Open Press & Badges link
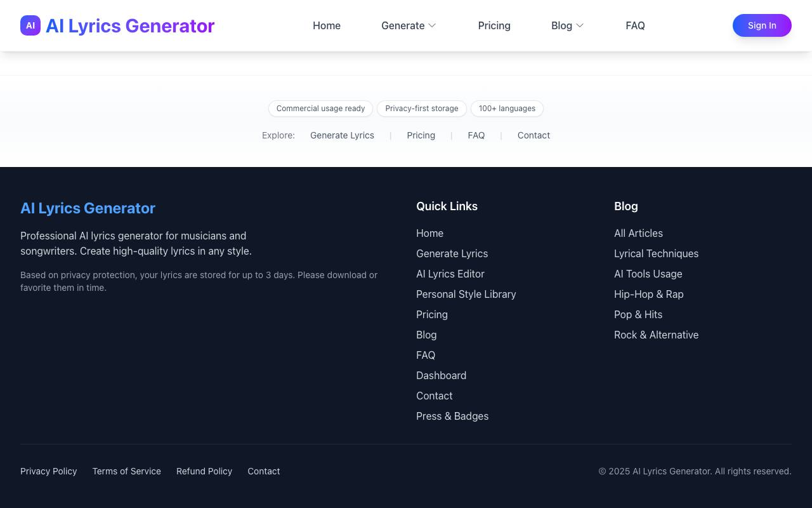This screenshot has width=812, height=508. pyautogui.click(x=452, y=416)
